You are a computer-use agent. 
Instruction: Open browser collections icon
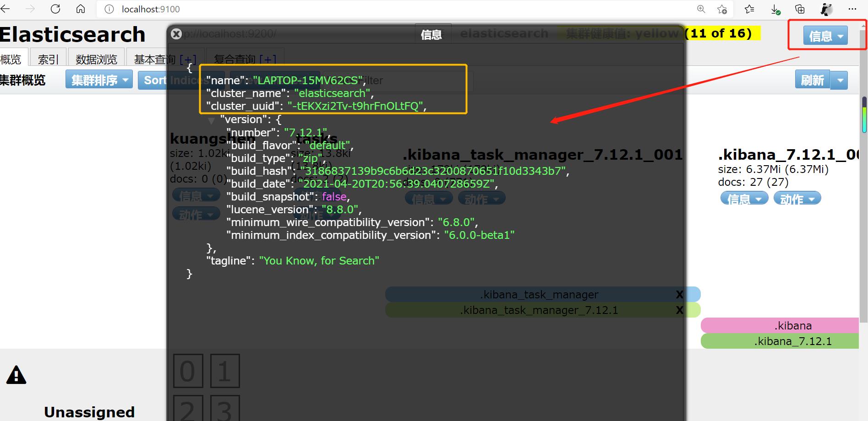point(800,9)
